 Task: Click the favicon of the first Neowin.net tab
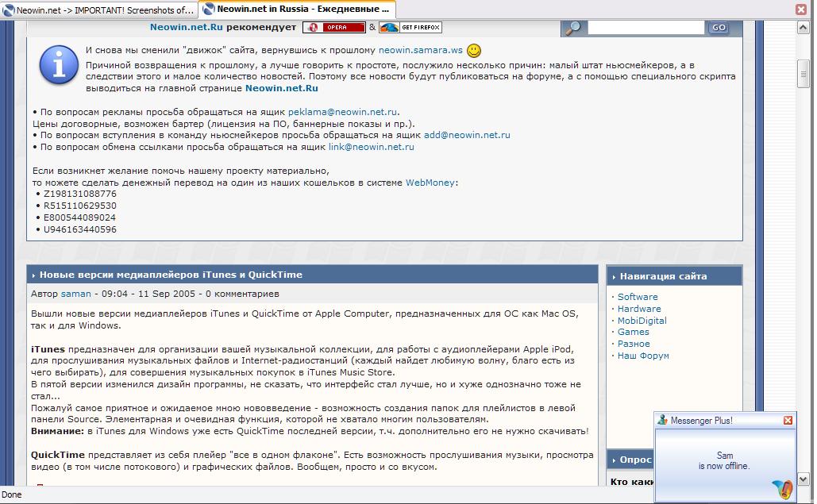coord(8,10)
